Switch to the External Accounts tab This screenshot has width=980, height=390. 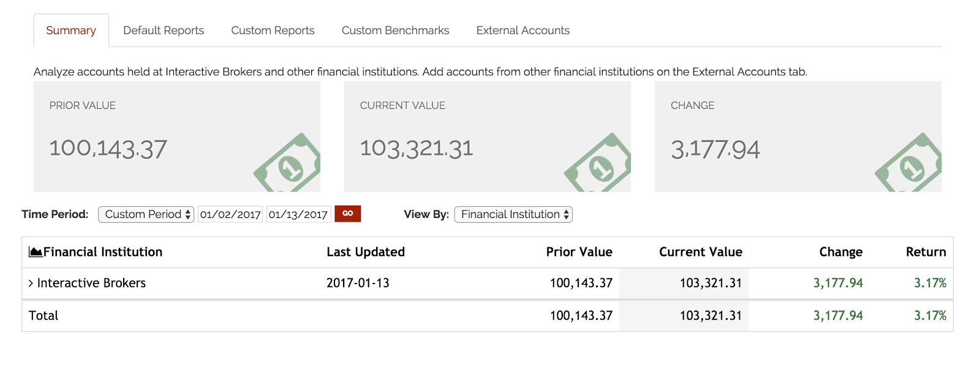coord(522,31)
